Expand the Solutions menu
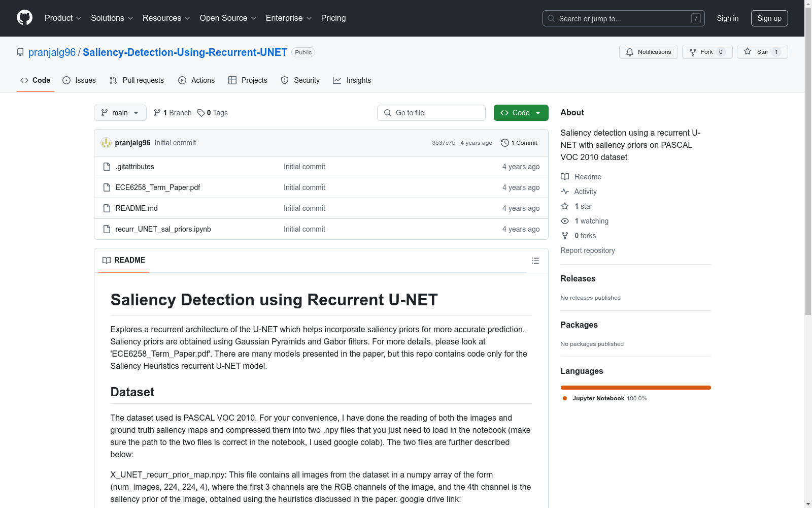Image resolution: width=812 pixels, height=508 pixels. click(112, 18)
